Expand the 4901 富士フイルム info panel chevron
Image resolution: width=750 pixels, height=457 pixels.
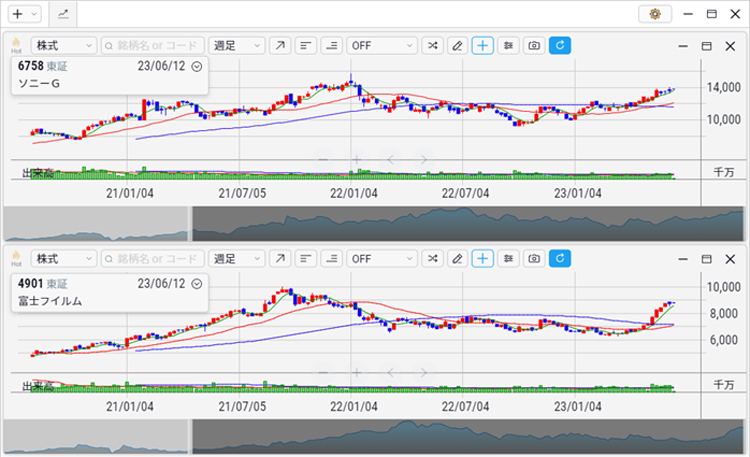coord(196,283)
